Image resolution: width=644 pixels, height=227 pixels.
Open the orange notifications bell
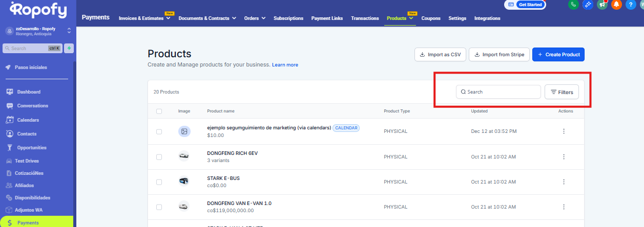point(616,5)
